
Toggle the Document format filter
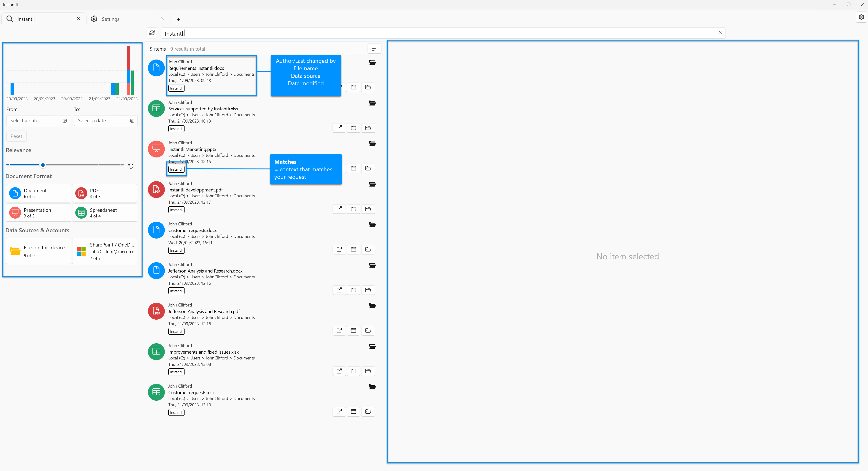pyautogui.click(x=38, y=193)
